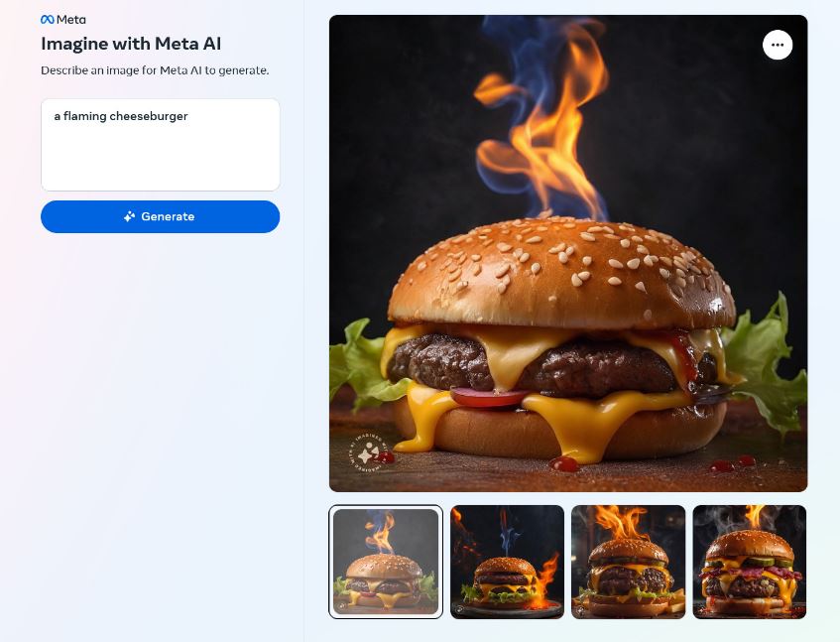Click the watermark badge on first thumbnail
The height and width of the screenshot is (642, 840).
coord(342,606)
